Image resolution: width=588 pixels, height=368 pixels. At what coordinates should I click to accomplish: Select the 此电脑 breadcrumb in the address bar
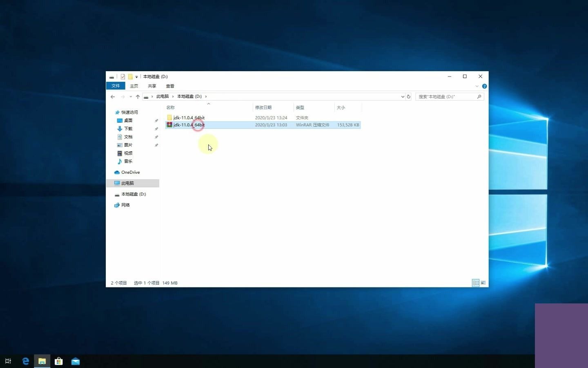tap(163, 96)
